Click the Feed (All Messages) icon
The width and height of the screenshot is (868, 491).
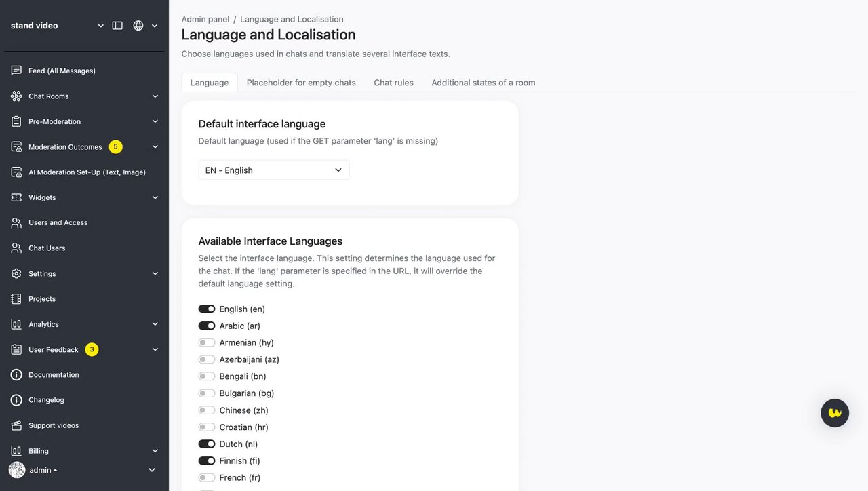tap(16, 71)
